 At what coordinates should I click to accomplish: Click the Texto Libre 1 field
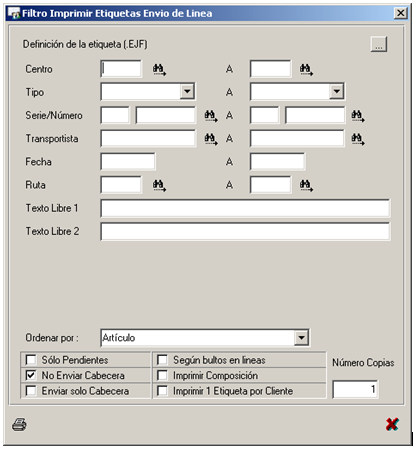click(245, 208)
